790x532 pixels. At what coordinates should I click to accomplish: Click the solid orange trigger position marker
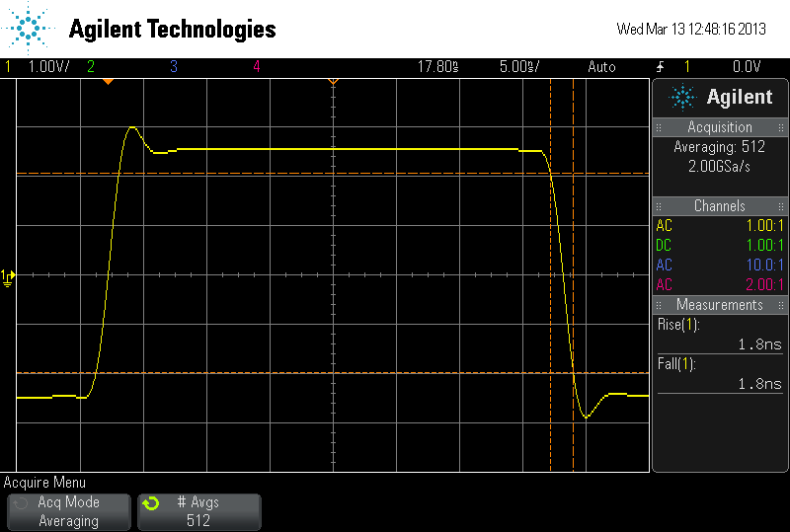click(108, 82)
